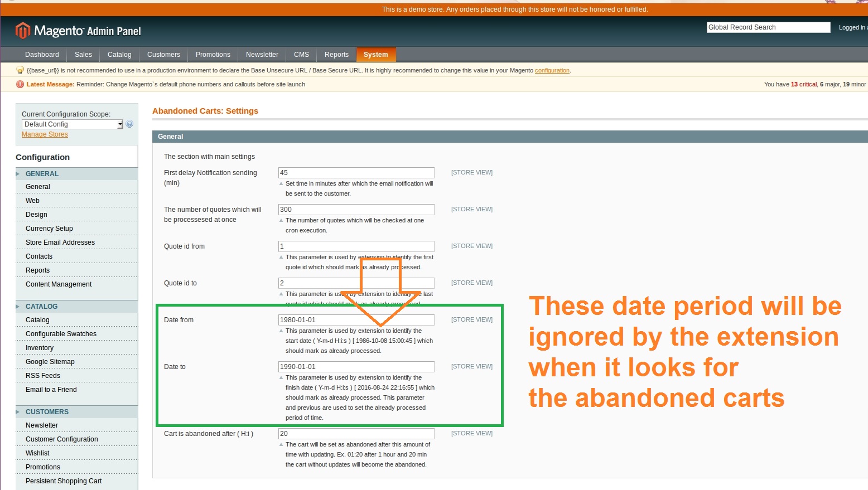Open the Dashboard menu
Viewport: 868px width, 490px height.
click(x=42, y=55)
